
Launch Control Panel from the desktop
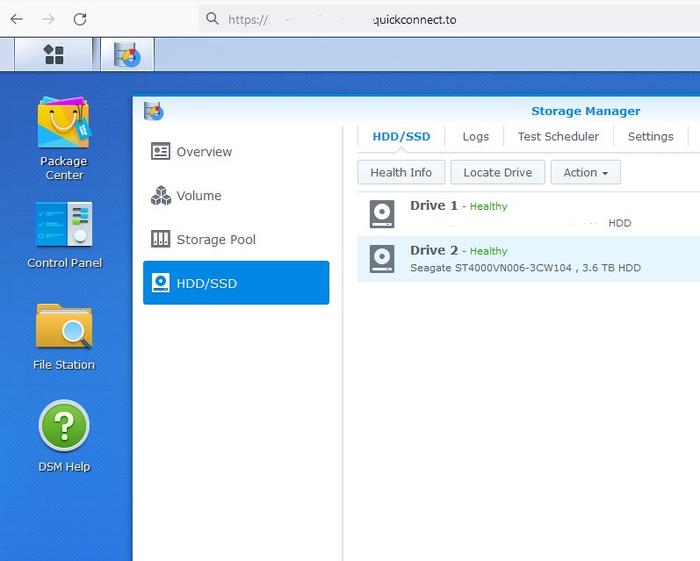coord(63,226)
